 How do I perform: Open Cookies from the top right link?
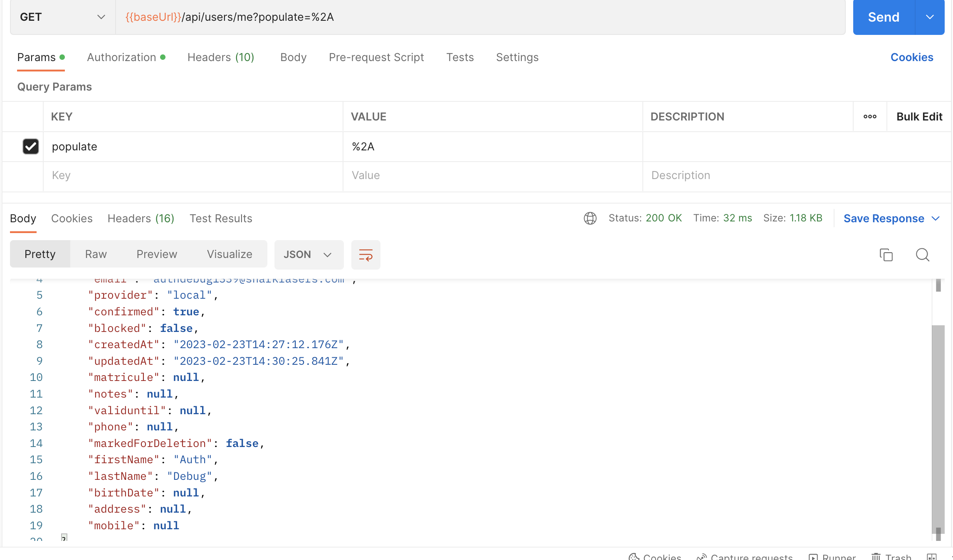tap(912, 57)
